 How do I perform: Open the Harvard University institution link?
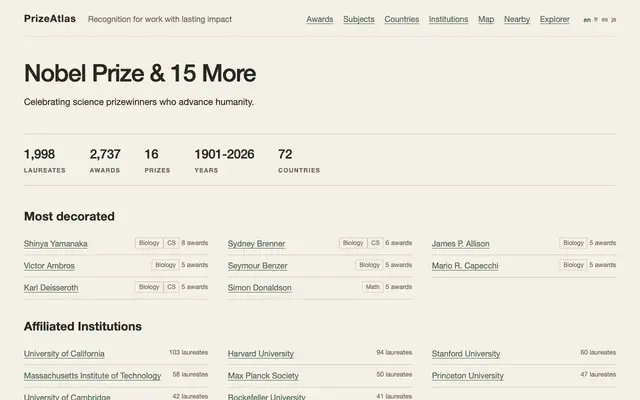261,354
